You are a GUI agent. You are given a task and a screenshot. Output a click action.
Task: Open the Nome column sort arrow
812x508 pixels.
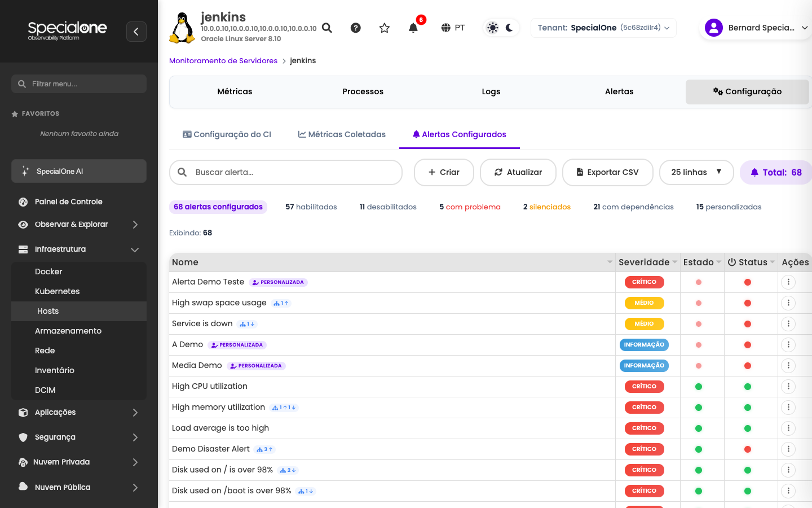click(610, 262)
